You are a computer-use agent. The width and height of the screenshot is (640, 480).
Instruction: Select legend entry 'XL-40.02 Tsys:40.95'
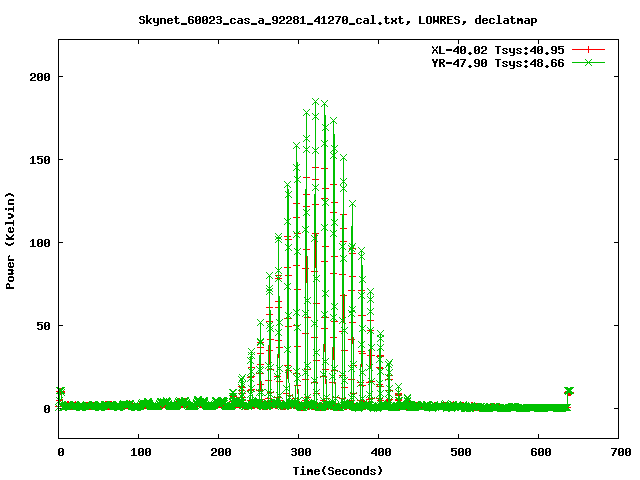[x=498, y=50]
